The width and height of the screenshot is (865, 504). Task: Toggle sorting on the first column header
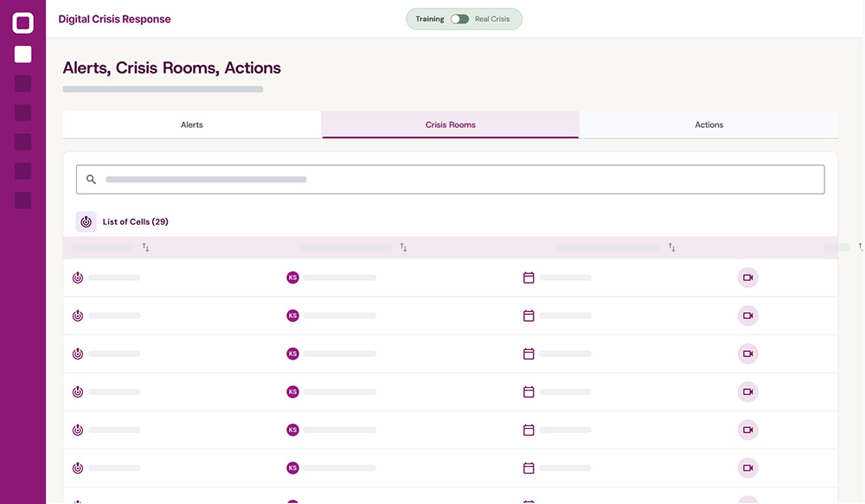pos(145,247)
